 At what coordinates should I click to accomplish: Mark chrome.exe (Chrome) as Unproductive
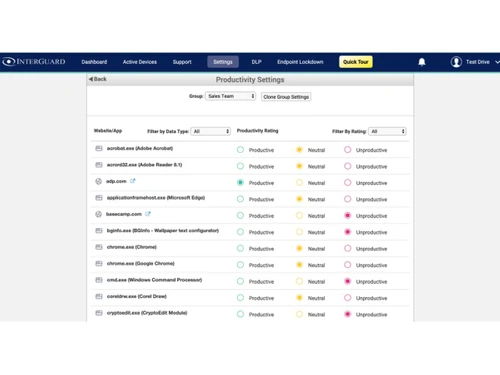(x=348, y=248)
